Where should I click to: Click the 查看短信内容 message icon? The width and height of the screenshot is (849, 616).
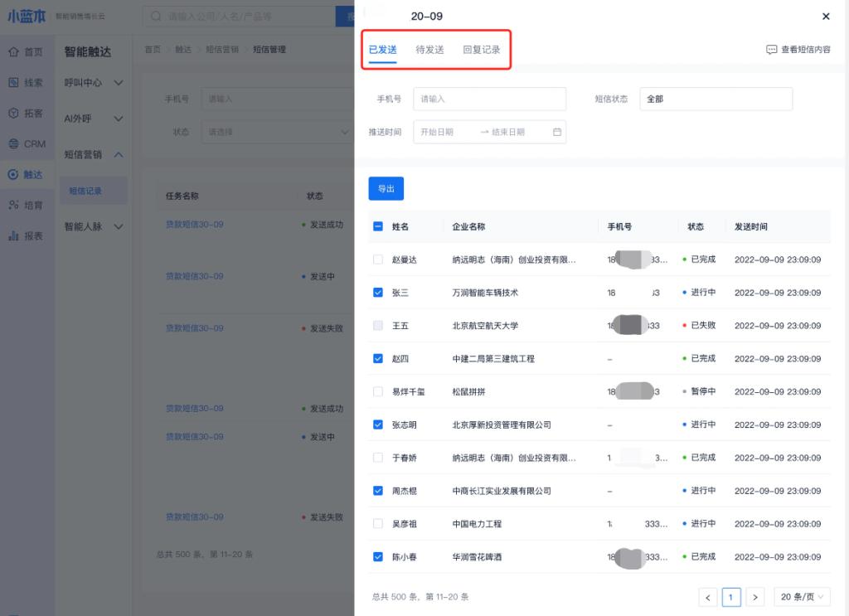point(771,50)
